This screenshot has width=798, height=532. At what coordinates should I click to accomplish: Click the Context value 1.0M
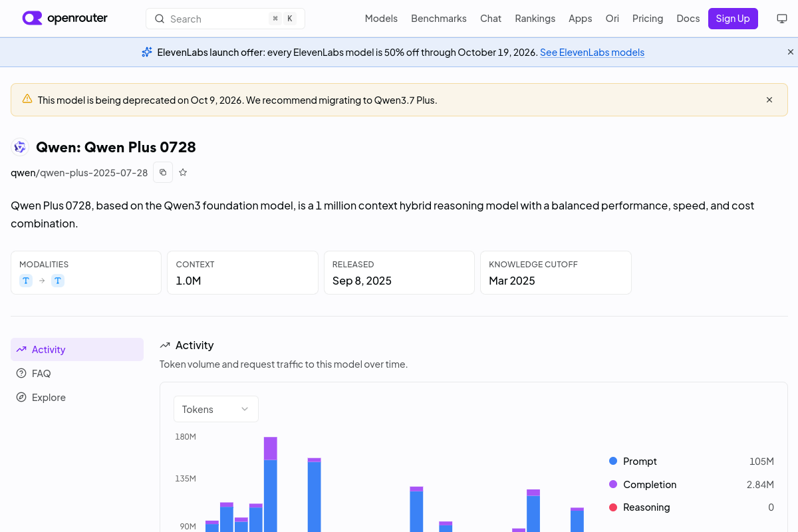188,281
